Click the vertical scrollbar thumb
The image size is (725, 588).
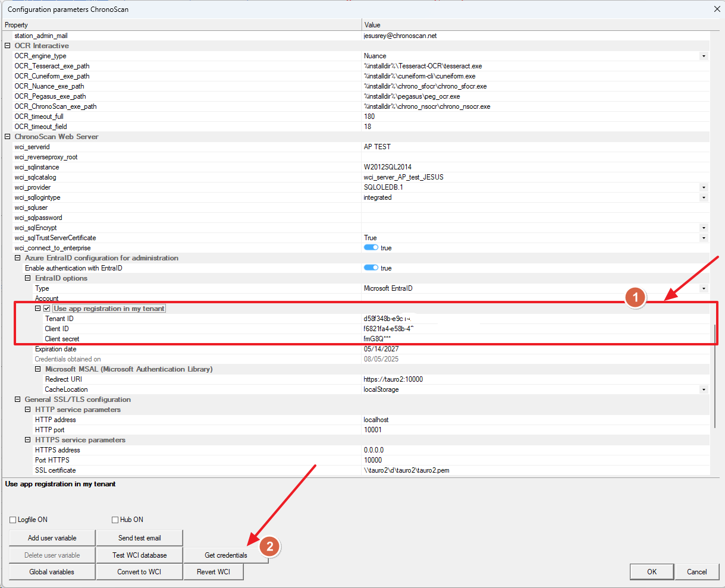pos(715,376)
